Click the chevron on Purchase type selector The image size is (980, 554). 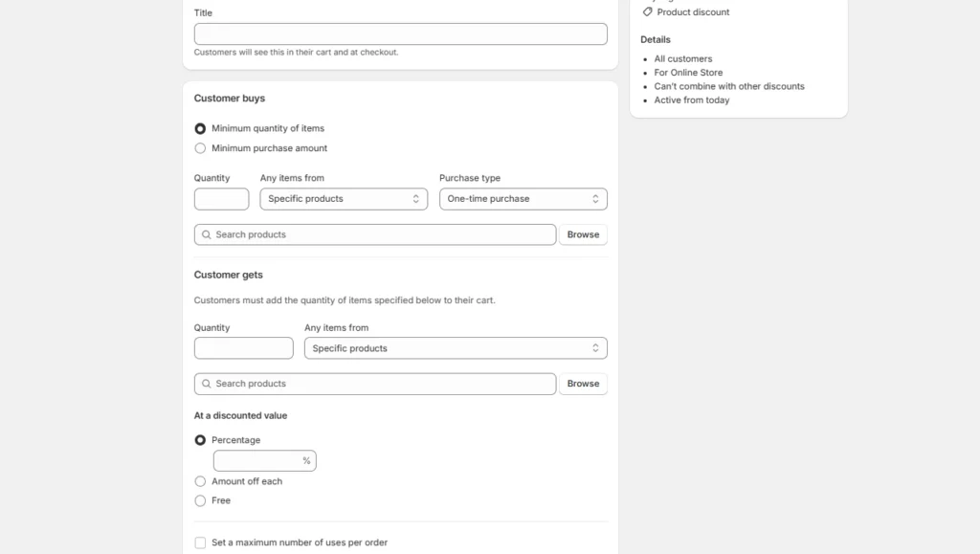coord(597,199)
